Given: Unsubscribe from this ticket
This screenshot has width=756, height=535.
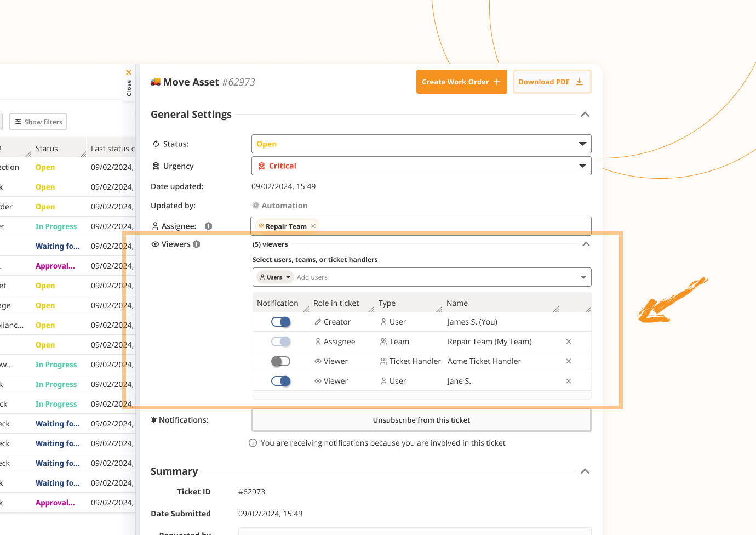Looking at the screenshot, I should (421, 420).
